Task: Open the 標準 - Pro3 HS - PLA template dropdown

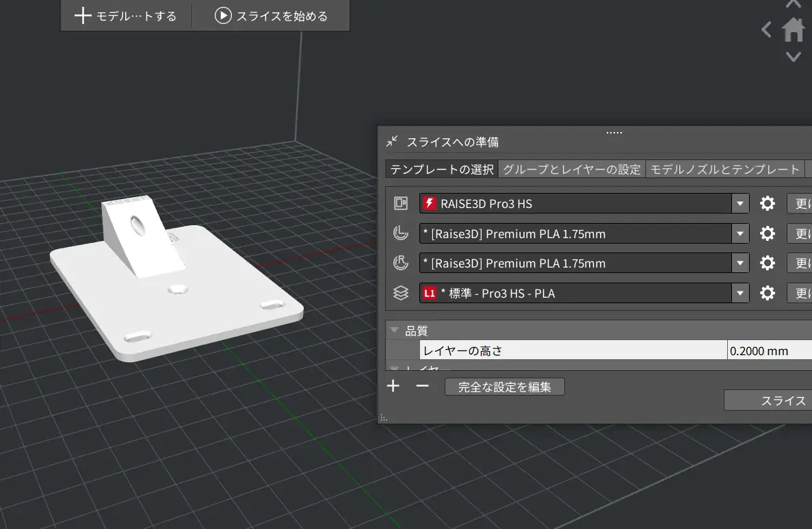Action: [x=740, y=294]
